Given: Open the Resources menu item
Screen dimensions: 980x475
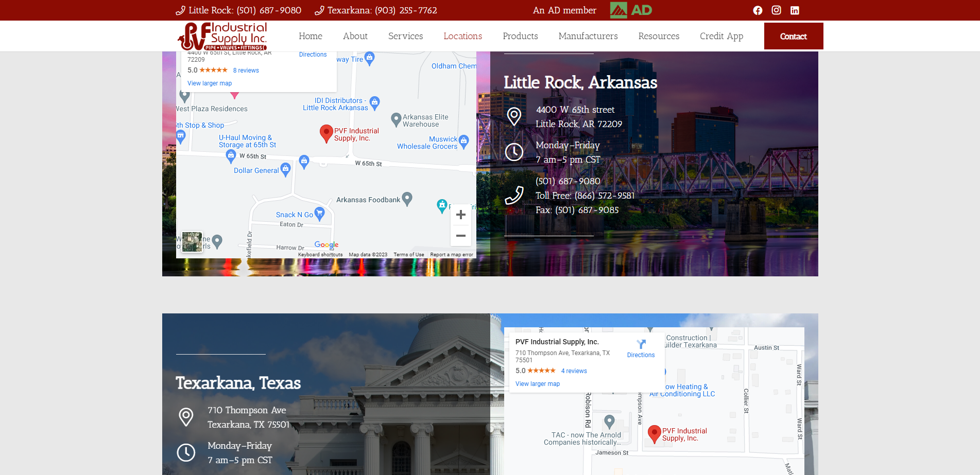Looking at the screenshot, I should coord(659,36).
